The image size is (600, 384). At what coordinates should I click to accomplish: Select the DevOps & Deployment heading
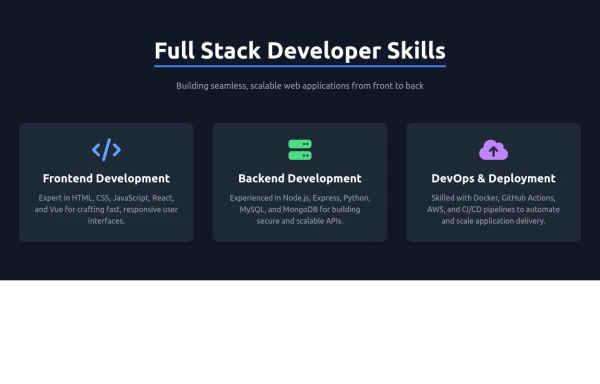494,178
